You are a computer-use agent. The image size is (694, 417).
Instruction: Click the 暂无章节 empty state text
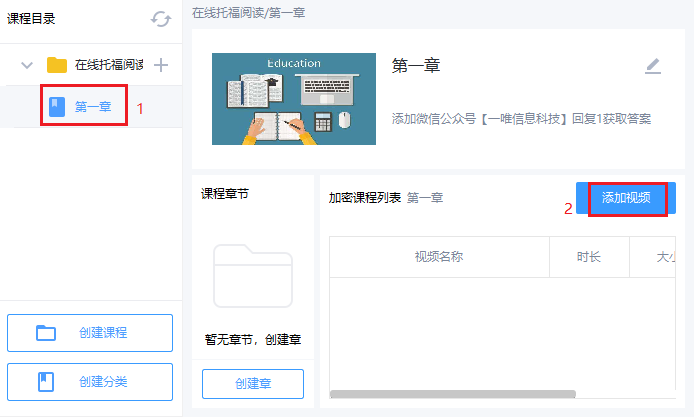[x=253, y=340]
